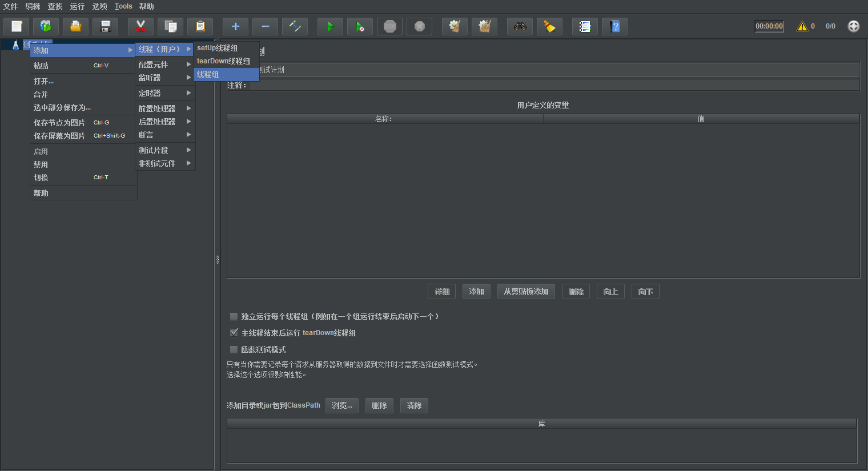The image size is (868, 471).
Task: Click the warning triangle log indicator
Action: 802,26
